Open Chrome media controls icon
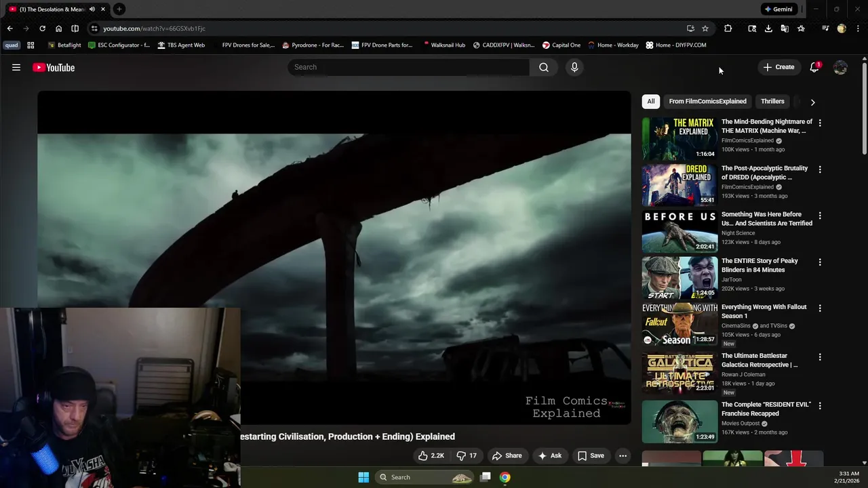The width and height of the screenshot is (868, 488). click(x=825, y=28)
